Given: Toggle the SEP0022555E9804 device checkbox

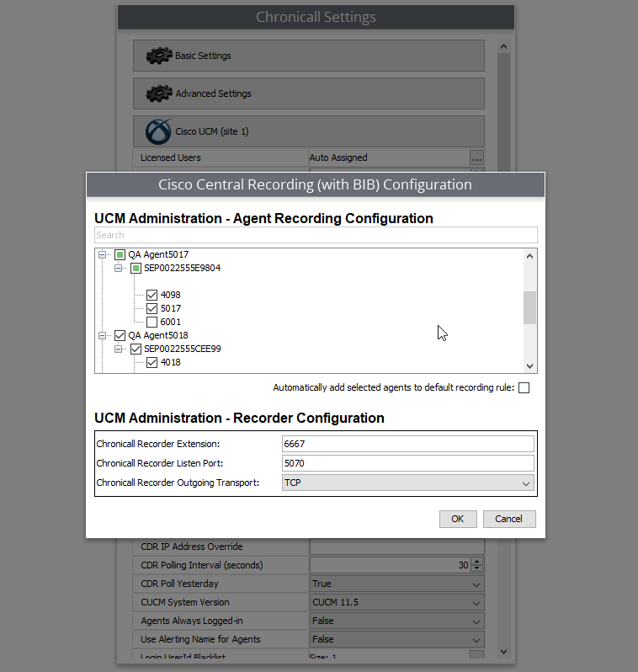Looking at the screenshot, I should click(x=136, y=269).
